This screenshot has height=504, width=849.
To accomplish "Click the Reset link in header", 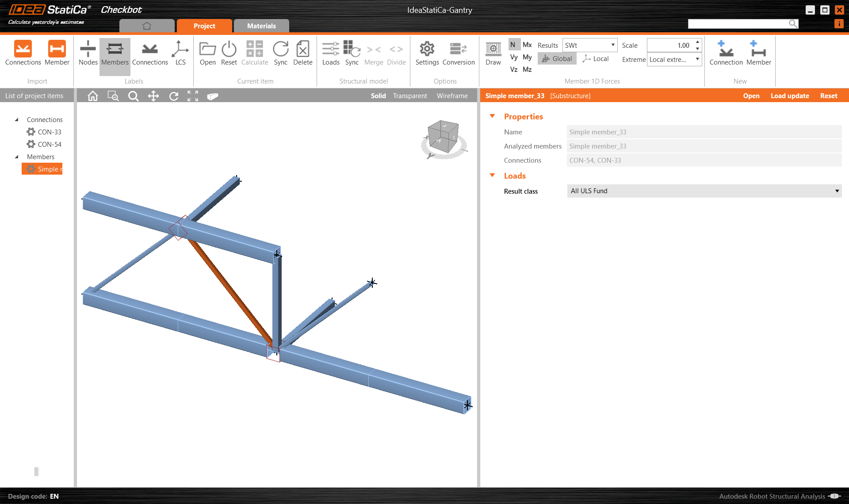I will tap(829, 96).
